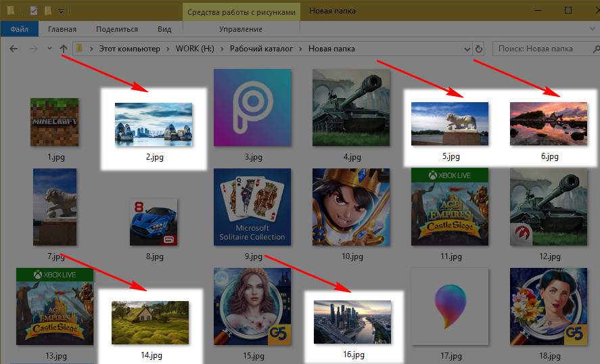600x364 pixels.
Task: Click Рабочий каталог in the breadcrumb
Action: [x=261, y=49]
